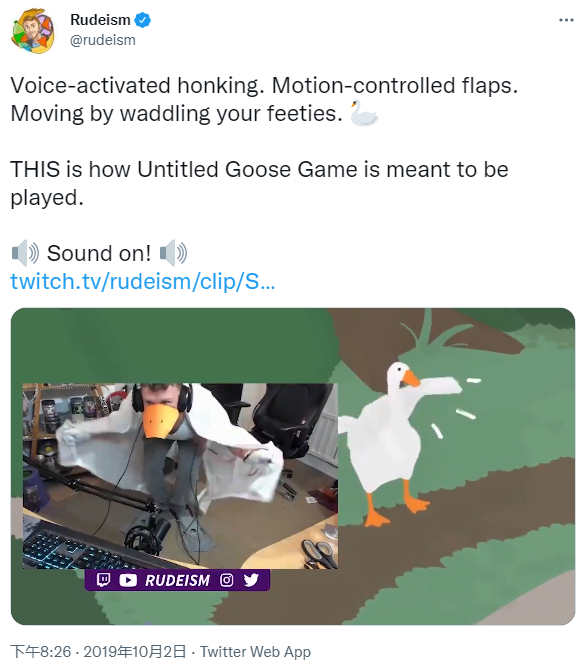This screenshot has width=586, height=668.
Task: Click the Twitch icon in video banner
Action: [x=103, y=580]
